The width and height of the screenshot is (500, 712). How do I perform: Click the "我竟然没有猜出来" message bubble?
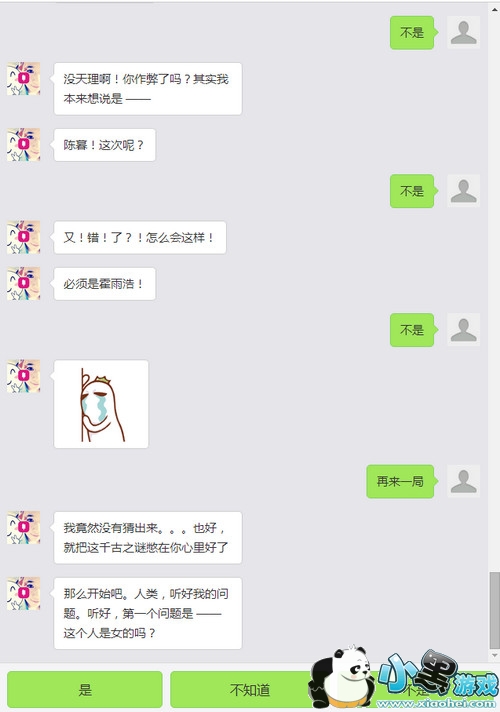(x=148, y=538)
